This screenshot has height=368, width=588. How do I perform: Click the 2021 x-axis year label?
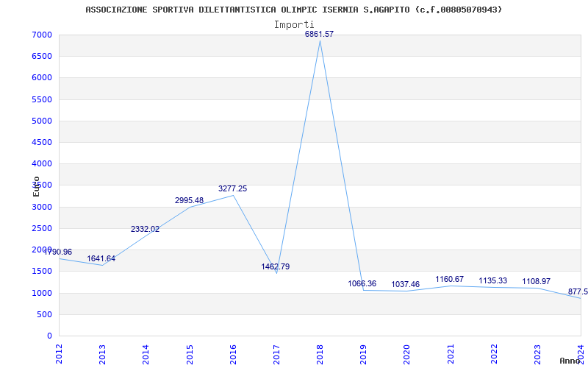(451, 354)
